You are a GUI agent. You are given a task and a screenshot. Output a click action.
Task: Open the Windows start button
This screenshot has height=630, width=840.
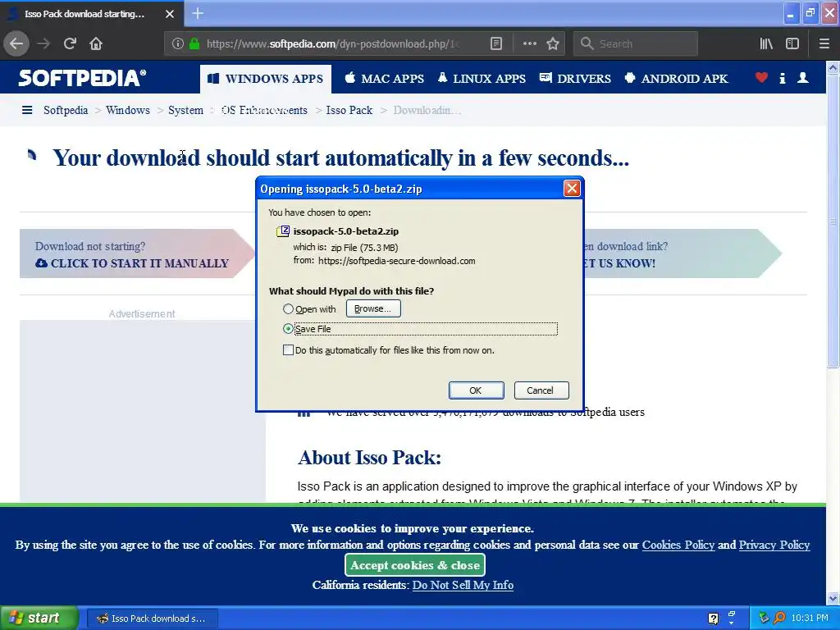pyautogui.click(x=39, y=619)
